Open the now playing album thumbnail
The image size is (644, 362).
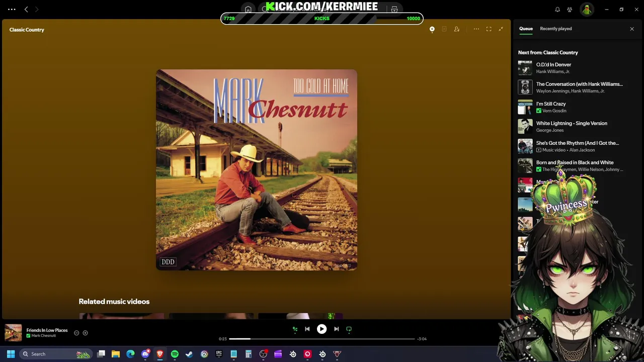[13, 333]
